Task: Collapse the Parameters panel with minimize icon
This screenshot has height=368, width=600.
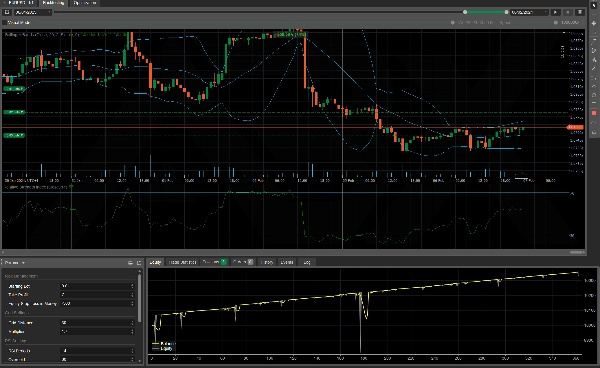Action: (130, 263)
